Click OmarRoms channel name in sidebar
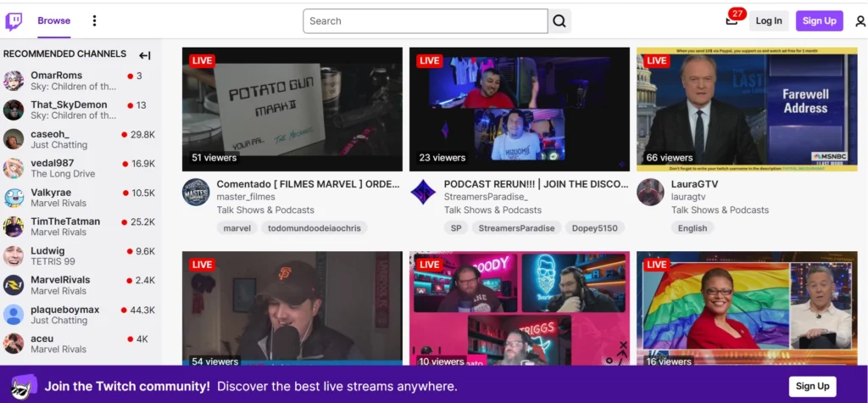This screenshot has width=868, height=403. coord(57,76)
